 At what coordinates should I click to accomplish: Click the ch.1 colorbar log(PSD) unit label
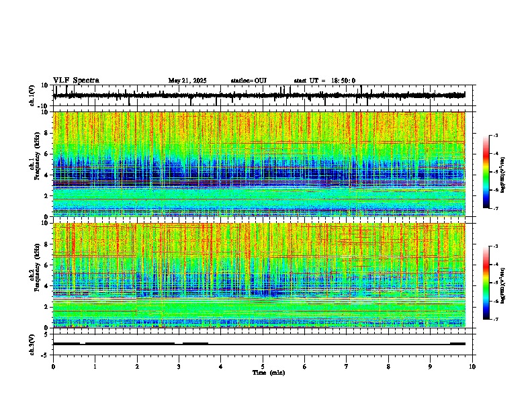coord(503,175)
